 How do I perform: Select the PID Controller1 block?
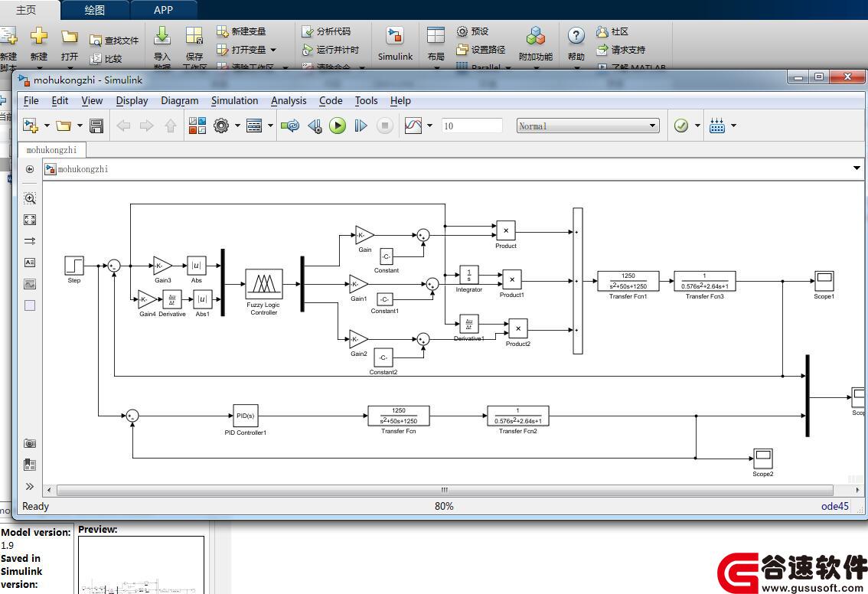point(245,416)
